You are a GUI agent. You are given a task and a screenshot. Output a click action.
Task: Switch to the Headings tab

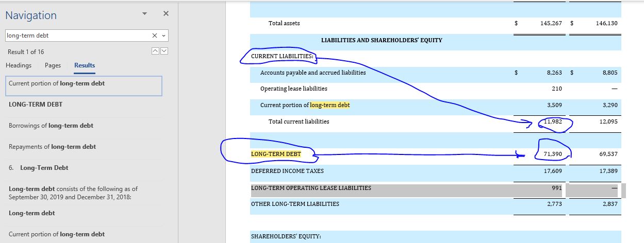(x=19, y=65)
